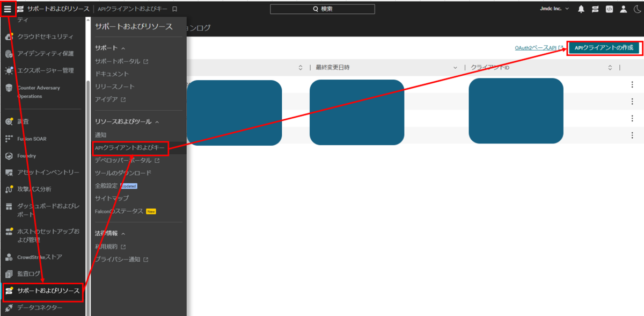
Task: Open the user profile icon
Action: coord(623,9)
